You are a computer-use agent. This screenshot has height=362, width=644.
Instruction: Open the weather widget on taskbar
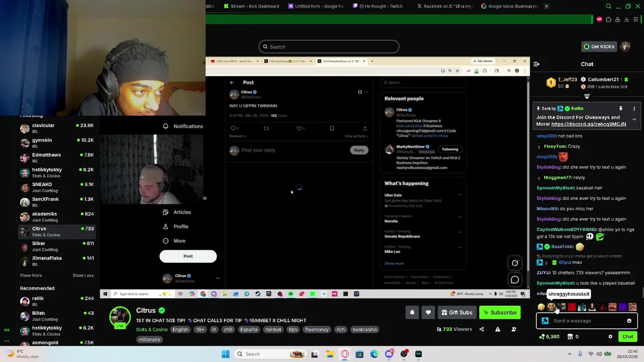click(21, 354)
